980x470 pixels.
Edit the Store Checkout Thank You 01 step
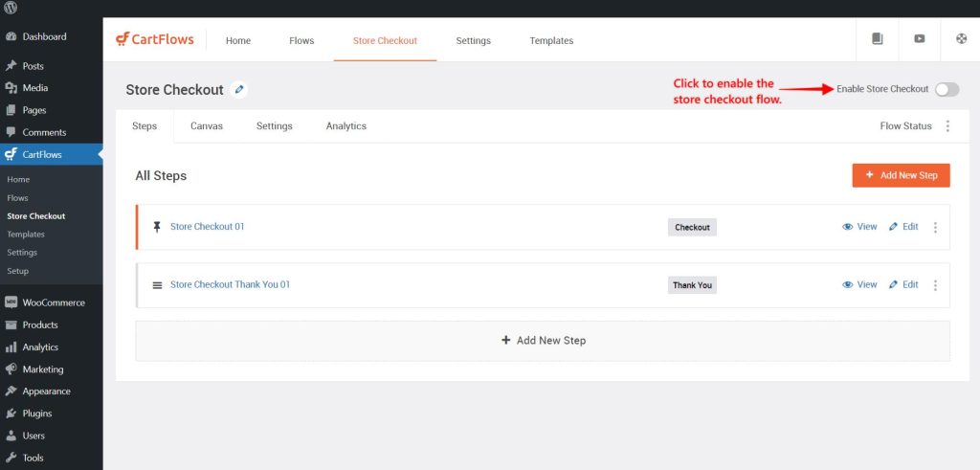click(903, 284)
